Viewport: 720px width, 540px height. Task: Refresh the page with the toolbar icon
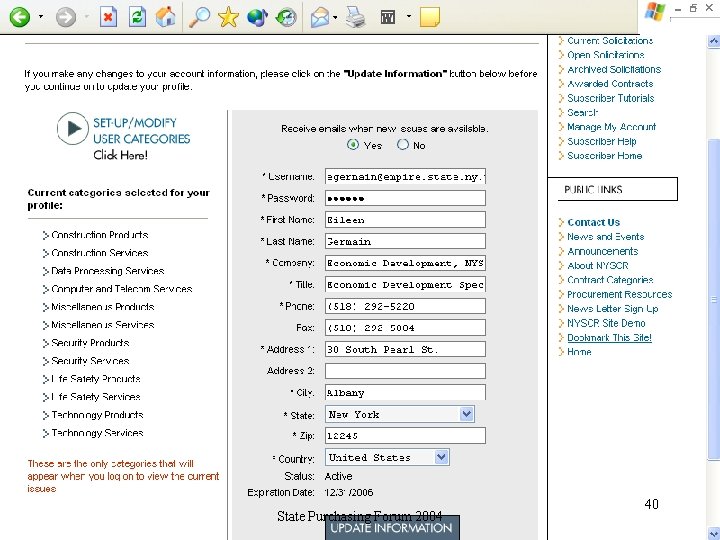point(137,17)
